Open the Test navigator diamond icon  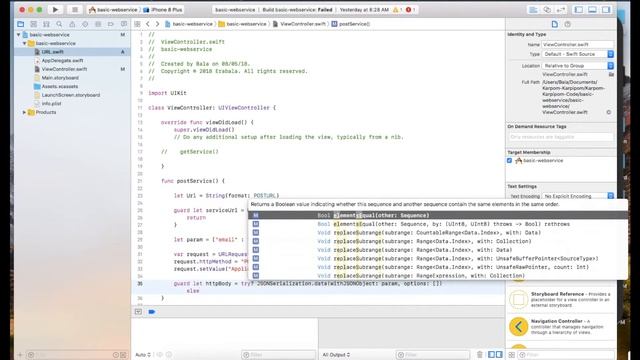point(85,24)
